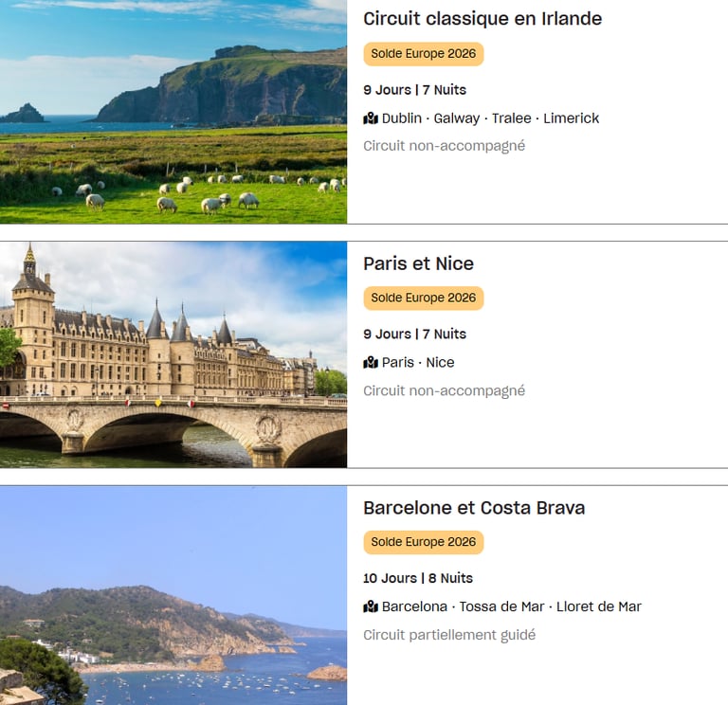Click the map icon beside Barcelona itinerary
The image size is (728, 705).
371,607
